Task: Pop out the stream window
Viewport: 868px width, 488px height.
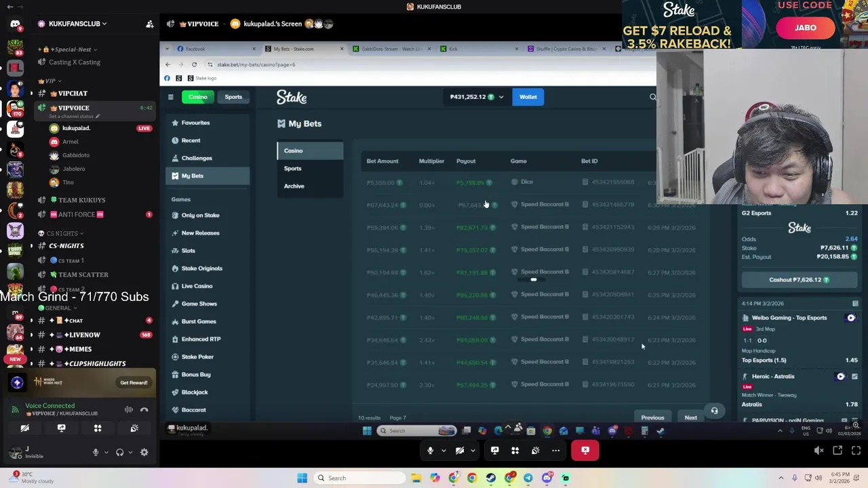Action: click(837, 450)
